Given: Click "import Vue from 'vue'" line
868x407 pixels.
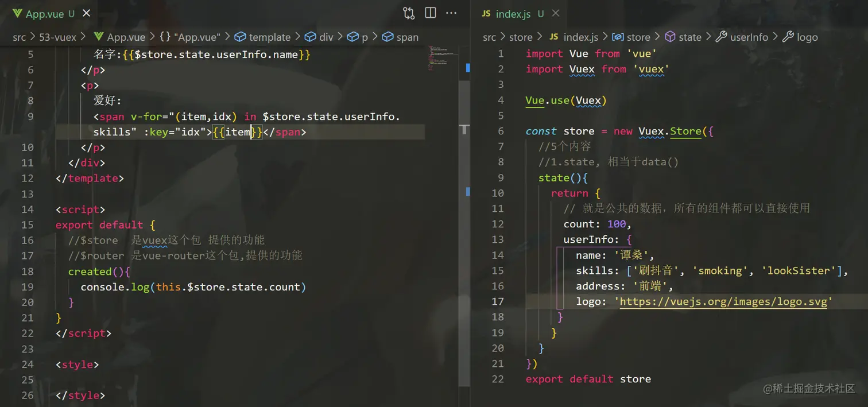Looking at the screenshot, I should [x=591, y=53].
